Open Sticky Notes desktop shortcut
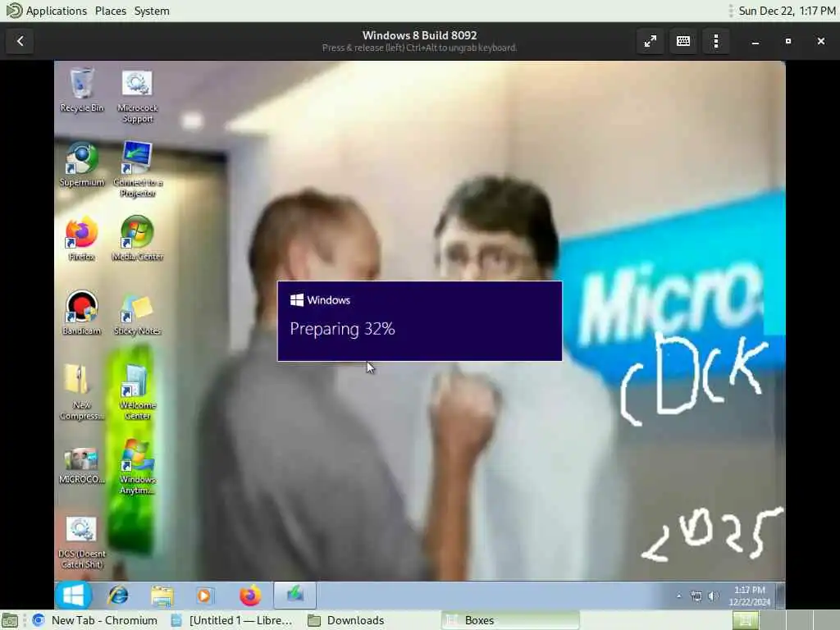This screenshot has width=840, height=630. pos(138,313)
